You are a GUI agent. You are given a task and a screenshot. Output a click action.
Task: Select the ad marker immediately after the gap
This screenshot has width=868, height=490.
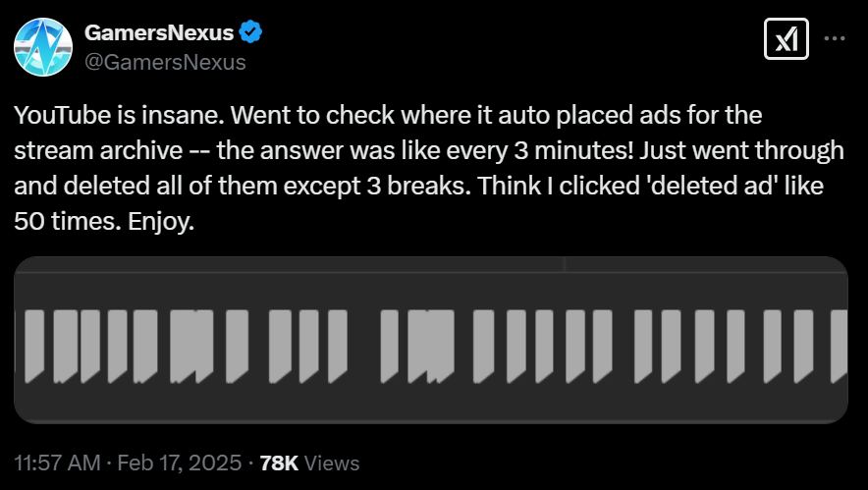tap(389, 346)
